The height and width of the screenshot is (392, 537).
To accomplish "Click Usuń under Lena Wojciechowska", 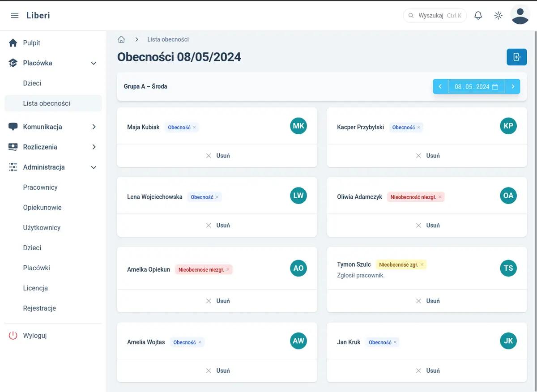I will tap(217, 226).
